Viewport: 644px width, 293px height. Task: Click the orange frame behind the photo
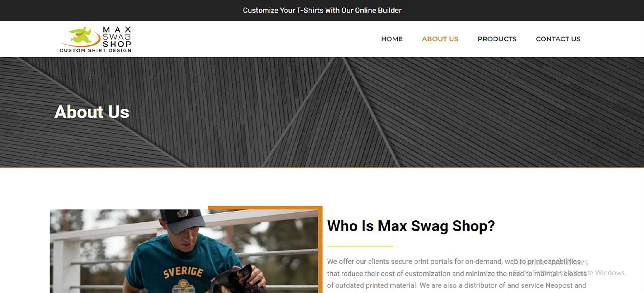pyautogui.click(x=320, y=249)
